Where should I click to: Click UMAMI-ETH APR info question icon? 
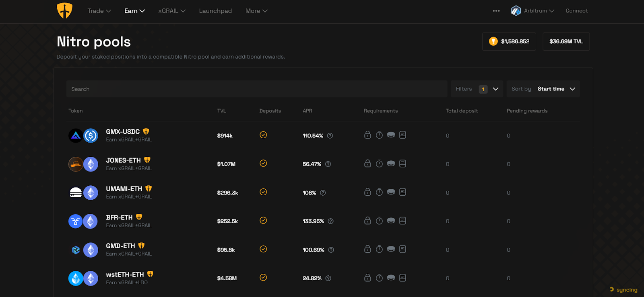323,193
